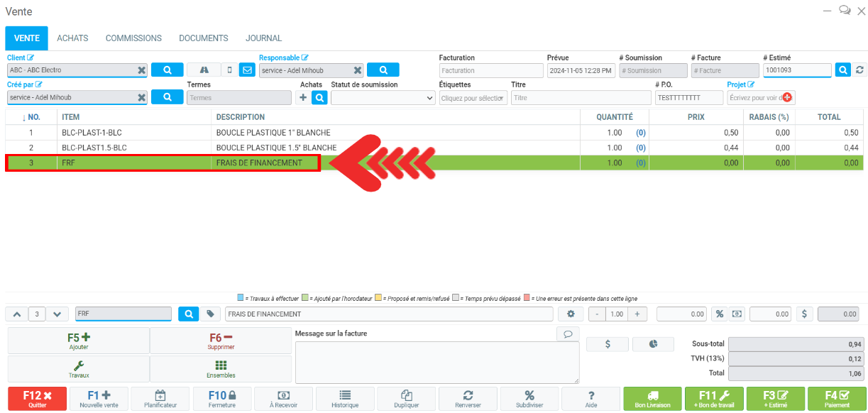868x413 pixels.
Task: Open gear settings next to line description
Action: click(x=570, y=314)
